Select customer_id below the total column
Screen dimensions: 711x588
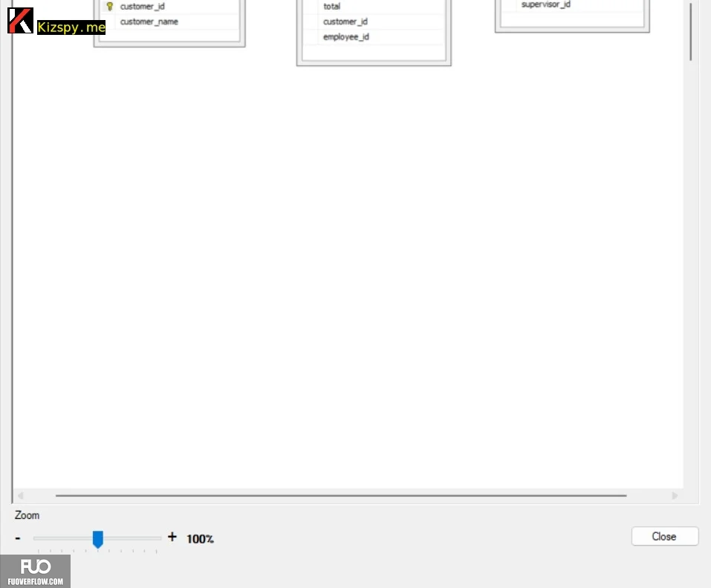tap(345, 22)
